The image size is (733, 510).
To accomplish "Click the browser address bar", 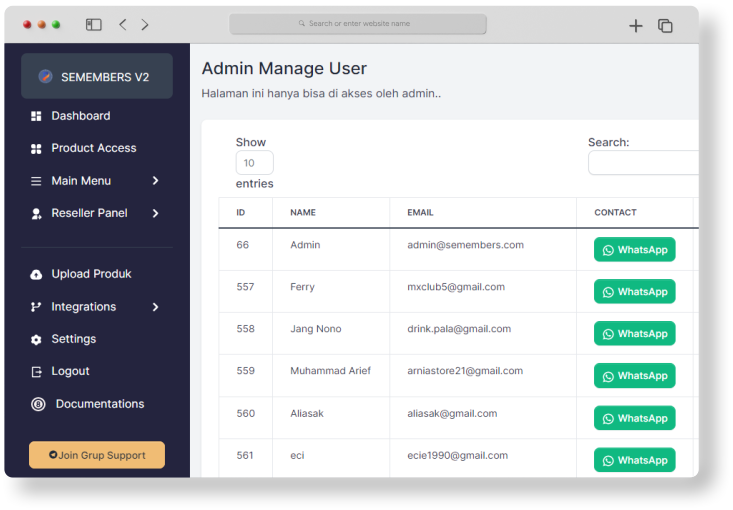I will point(358,24).
